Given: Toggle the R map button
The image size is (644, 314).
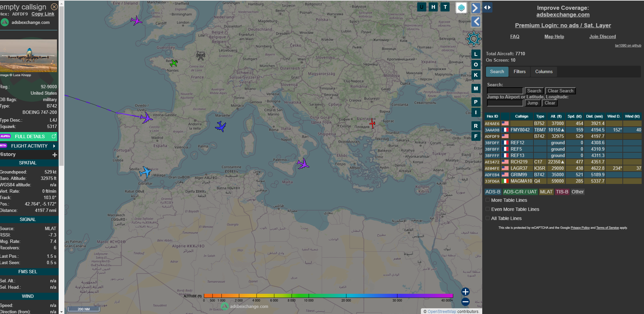Looking at the screenshot, I should click(x=476, y=126).
